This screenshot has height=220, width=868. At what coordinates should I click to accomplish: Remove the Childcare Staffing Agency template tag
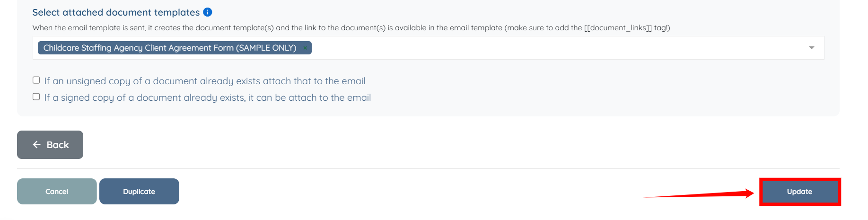click(x=305, y=48)
